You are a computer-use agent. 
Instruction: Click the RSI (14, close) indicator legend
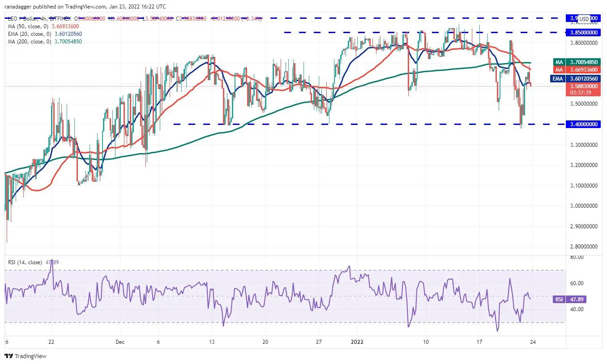[x=34, y=262]
